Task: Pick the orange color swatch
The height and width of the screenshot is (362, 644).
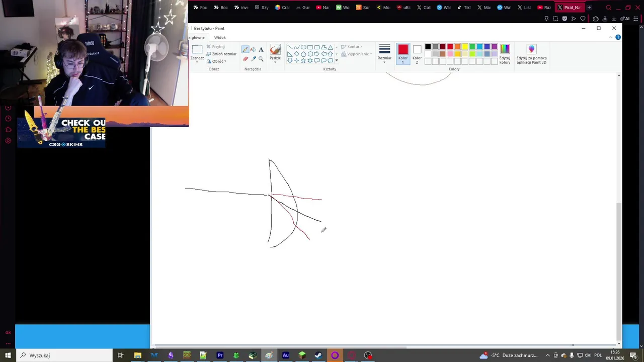Action: point(457,47)
